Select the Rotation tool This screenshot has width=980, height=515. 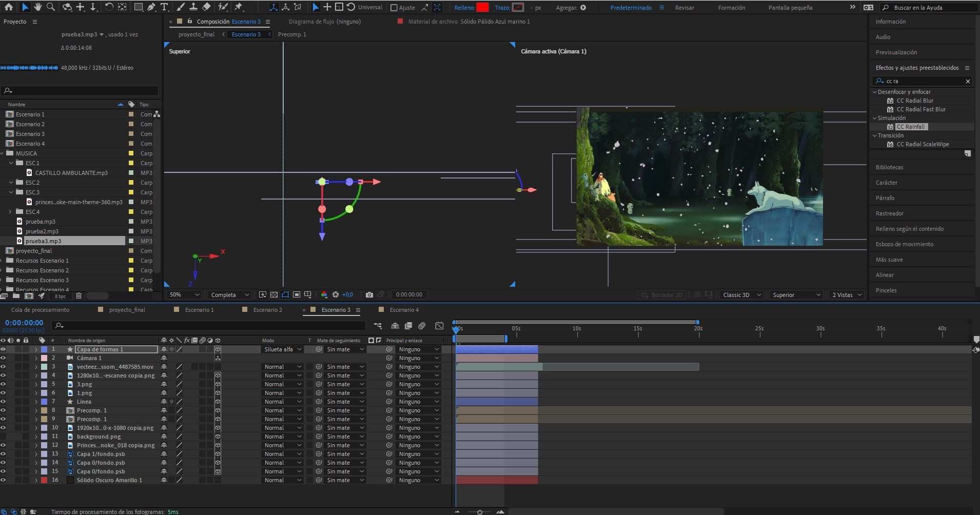pos(109,7)
